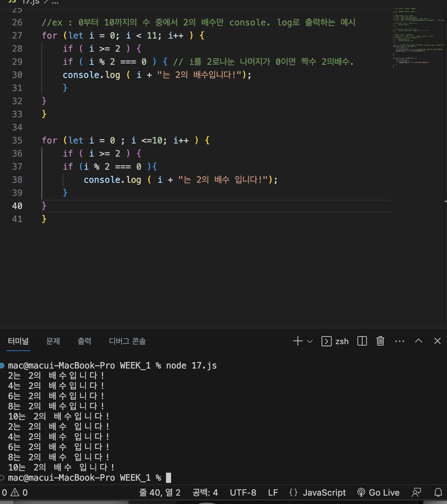Go to line via 줄 40, 열 2
Image resolution: width=447 pixels, height=504 pixels.
point(160,493)
